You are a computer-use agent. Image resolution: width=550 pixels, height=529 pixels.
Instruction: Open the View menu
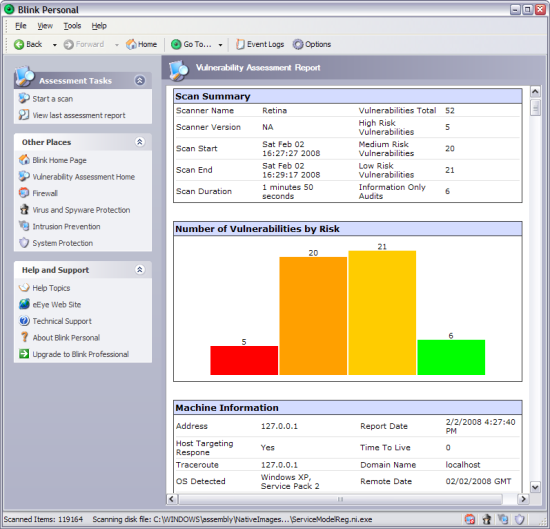pyautogui.click(x=45, y=26)
